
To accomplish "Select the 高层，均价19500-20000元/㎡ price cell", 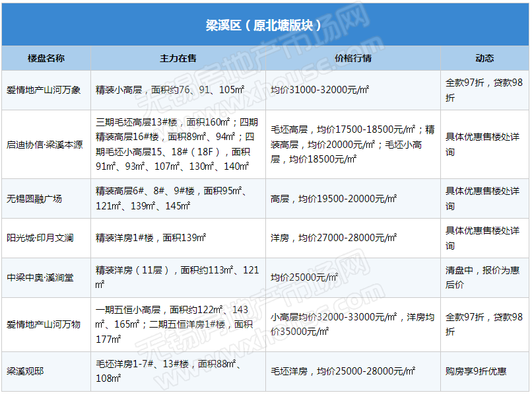I will (x=333, y=198).
